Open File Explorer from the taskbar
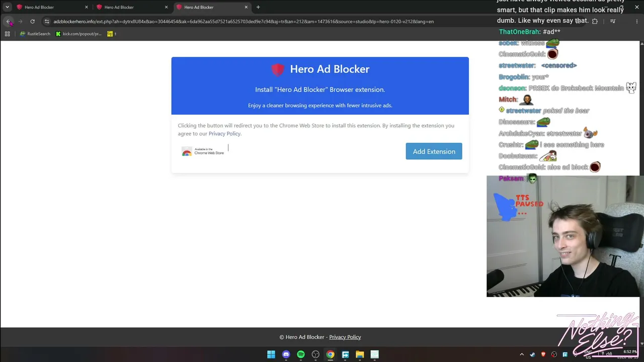 point(360,354)
